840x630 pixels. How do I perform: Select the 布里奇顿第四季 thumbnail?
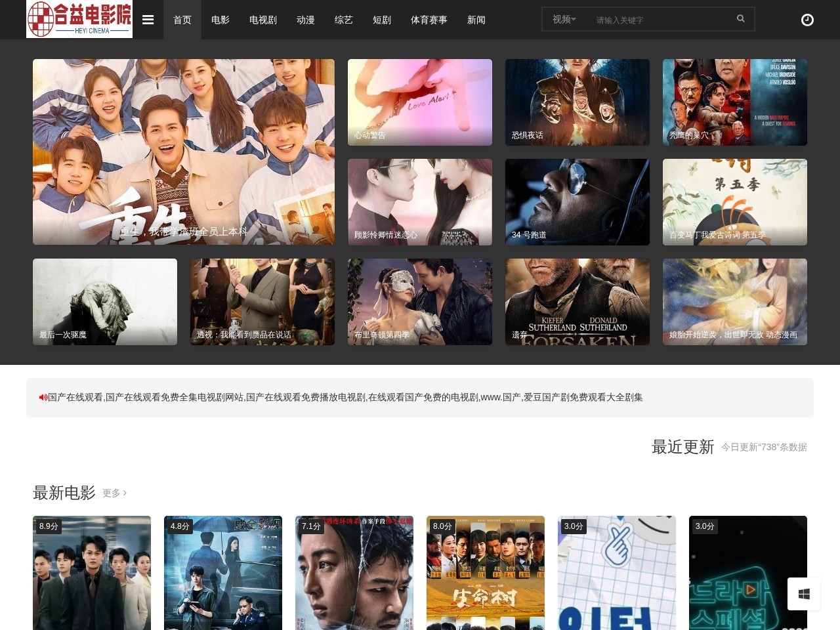(420, 302)
